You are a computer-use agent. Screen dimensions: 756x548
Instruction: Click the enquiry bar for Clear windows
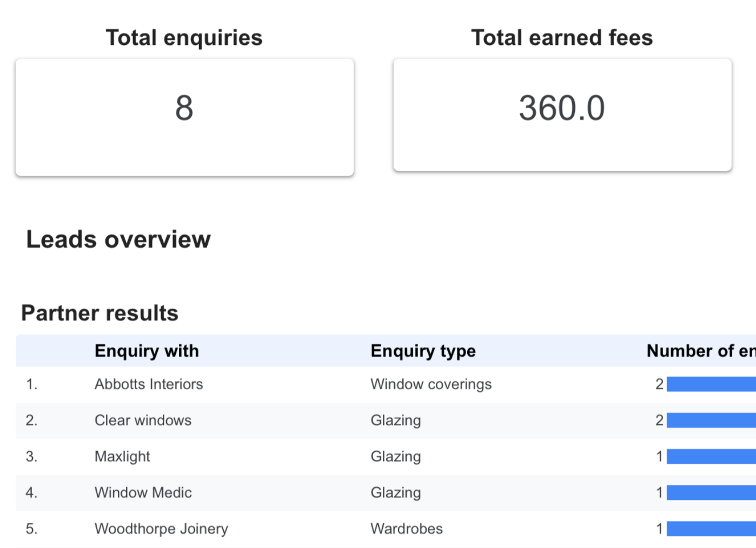[x=711, y=420]
